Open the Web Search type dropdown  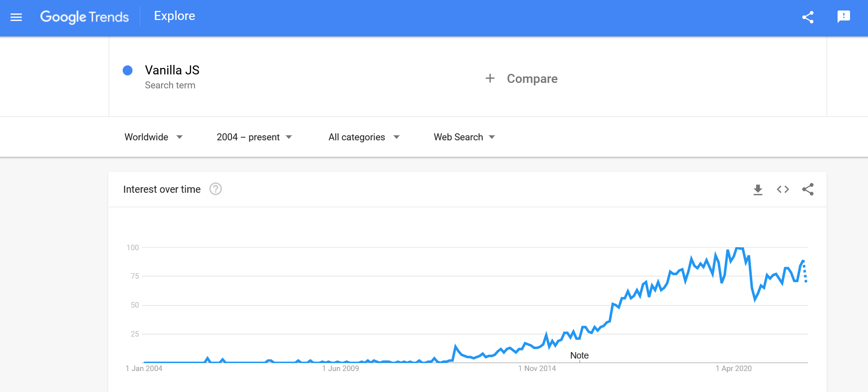[464, 137]
